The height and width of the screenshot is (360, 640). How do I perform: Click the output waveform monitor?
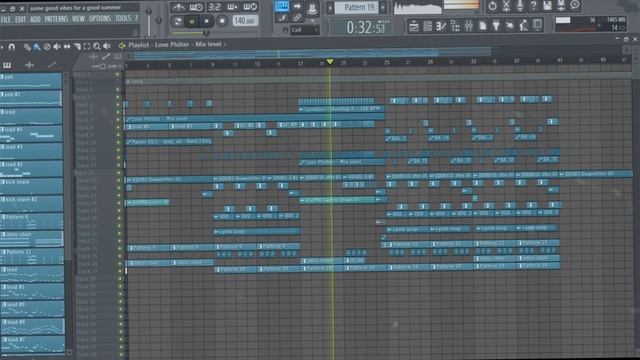coord(417,7)
